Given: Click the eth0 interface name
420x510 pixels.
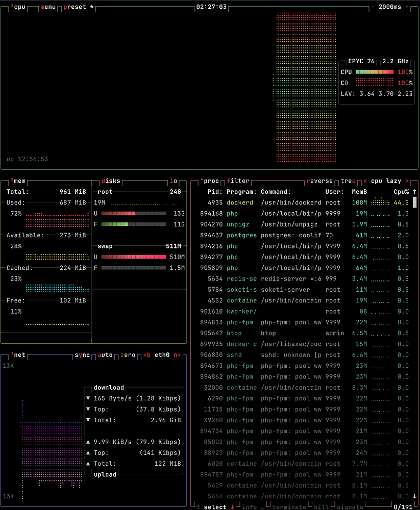Looking at the screenshot, I should coord(162,355).
